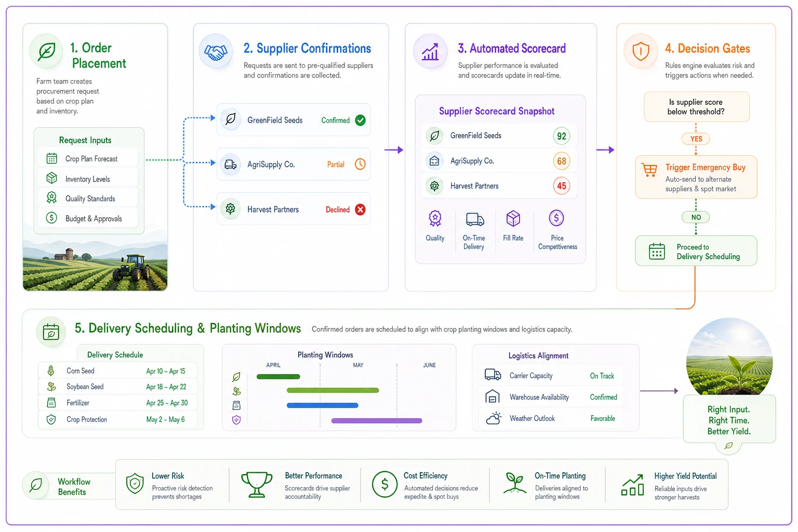This screenshot has width=798, height=532.
Task: Select the Price Competitiveness dollar icon
Action: pos(556,218)
